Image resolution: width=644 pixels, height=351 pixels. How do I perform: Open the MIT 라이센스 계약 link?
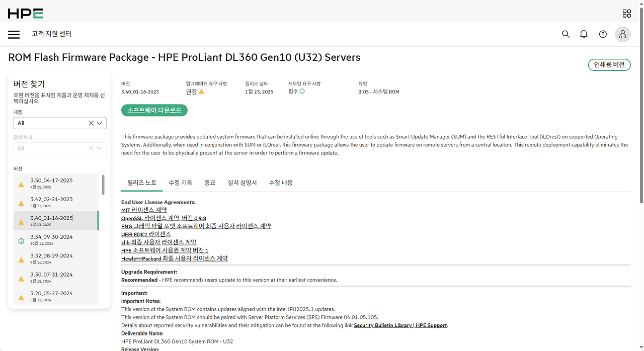144,209
